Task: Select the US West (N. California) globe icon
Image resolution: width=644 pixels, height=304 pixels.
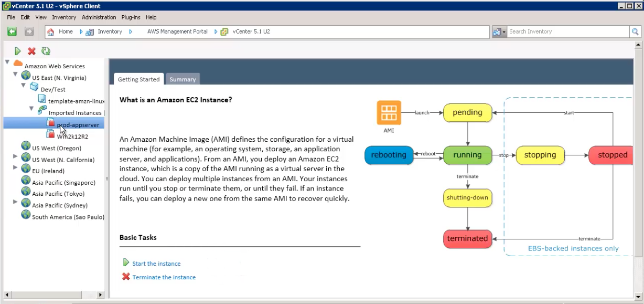Action: click(26, 158)
